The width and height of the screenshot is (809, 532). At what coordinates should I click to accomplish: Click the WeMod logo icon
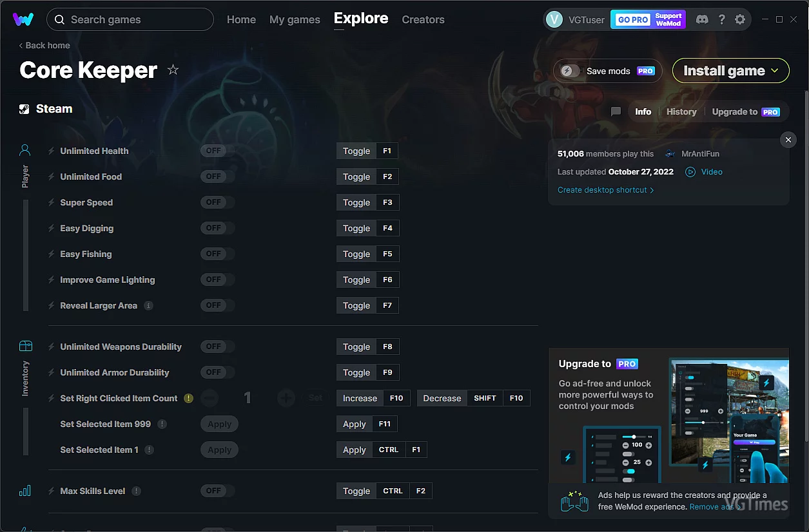[x=23, y=19]
